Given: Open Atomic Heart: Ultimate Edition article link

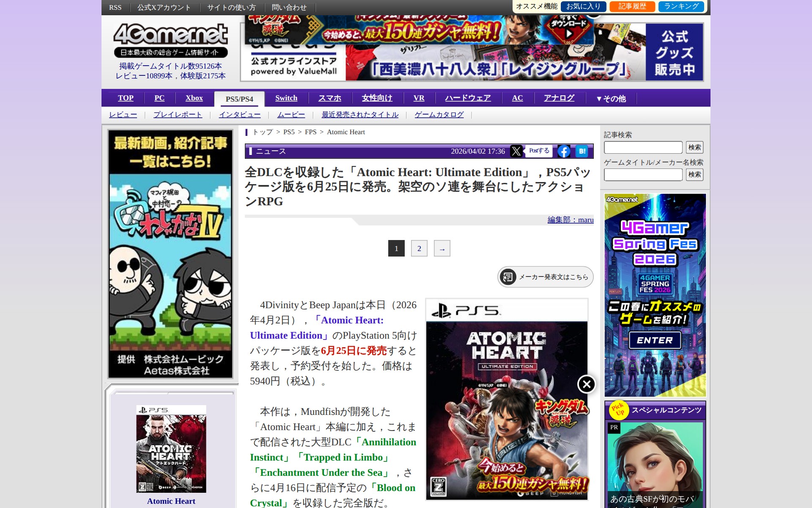Looking at the screenshot, I should point(317,328).
